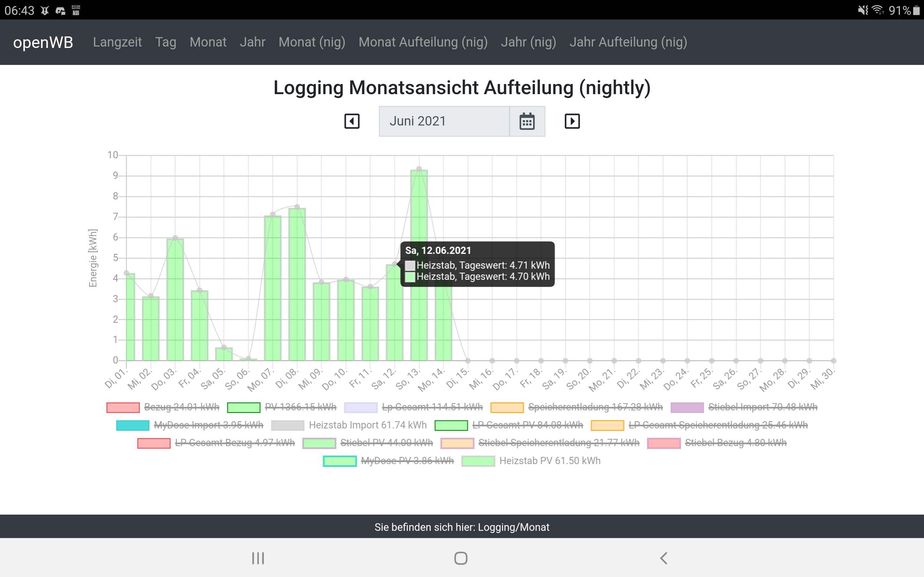Open the calendar date picker icon
This screenshot has width=924, height=577.
pos(527,122)
